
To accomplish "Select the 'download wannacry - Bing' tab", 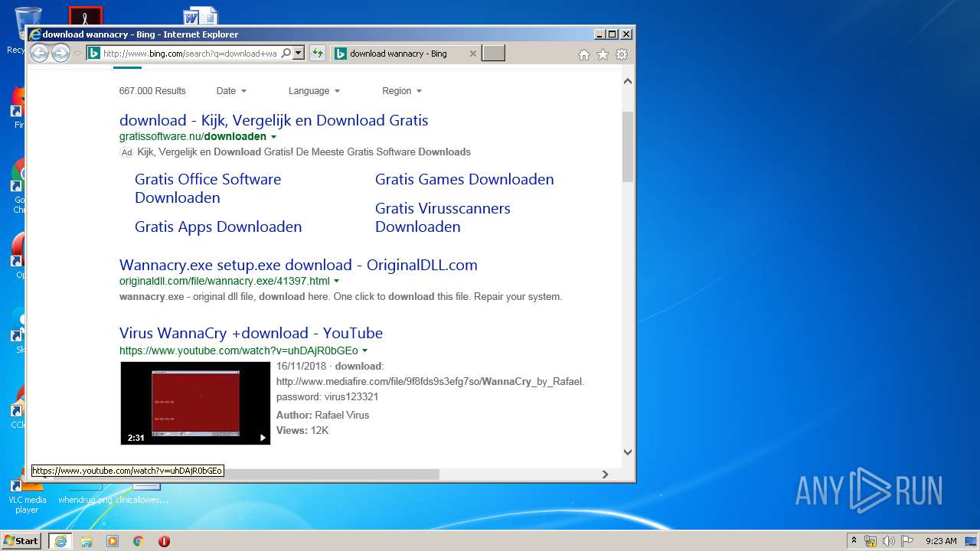I will [x=405, y=54].
